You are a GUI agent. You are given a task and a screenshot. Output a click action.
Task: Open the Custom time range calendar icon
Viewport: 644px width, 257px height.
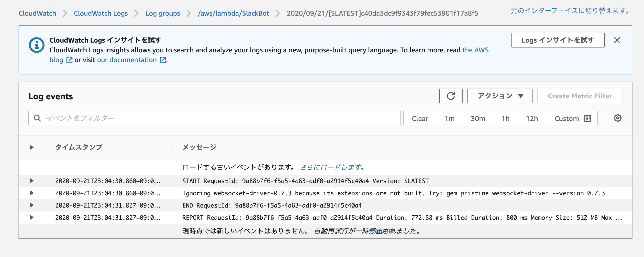(588, 118)
